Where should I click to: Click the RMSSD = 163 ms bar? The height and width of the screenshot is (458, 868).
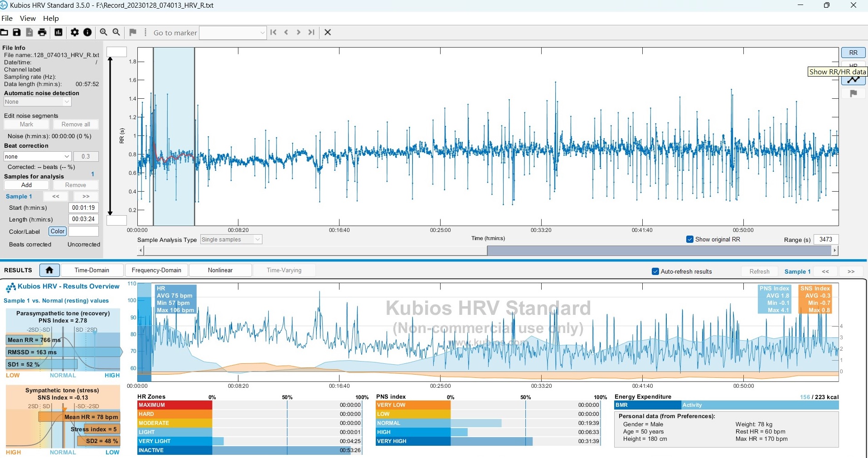tap(64, 352)
